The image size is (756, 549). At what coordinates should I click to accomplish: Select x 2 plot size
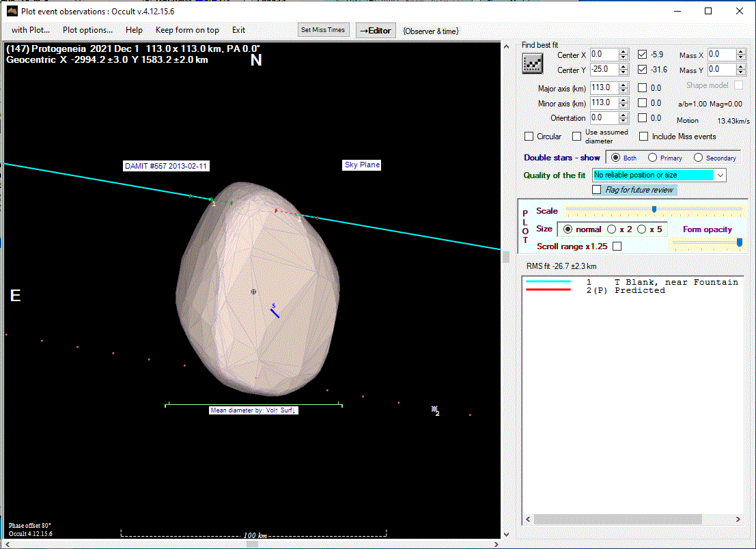611,229
